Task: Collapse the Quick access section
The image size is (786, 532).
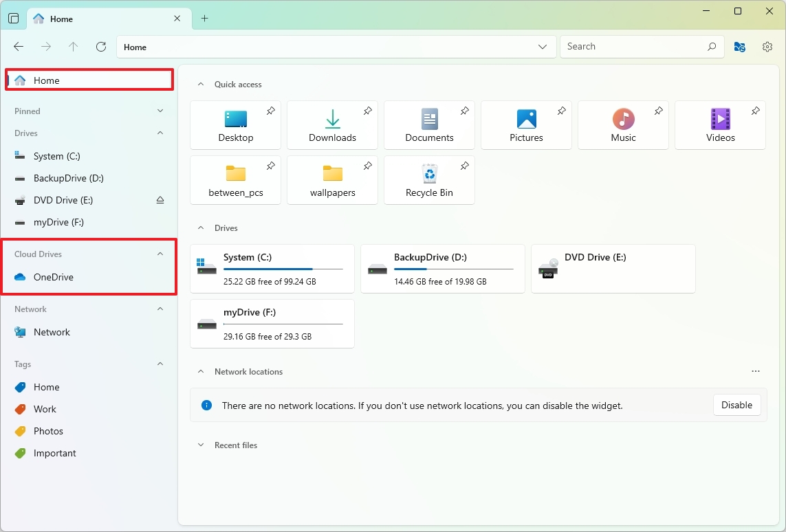Action: [x=200, y=84]
